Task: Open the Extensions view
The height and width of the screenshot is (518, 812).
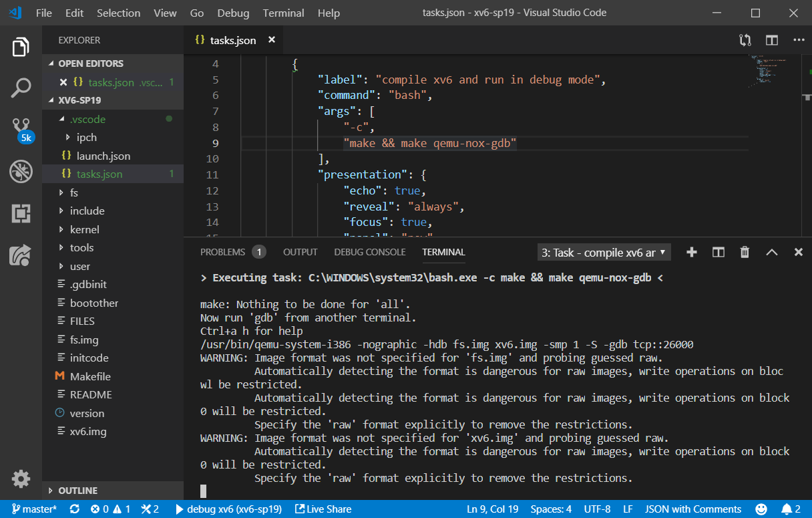Action: (x=21, y=213)
